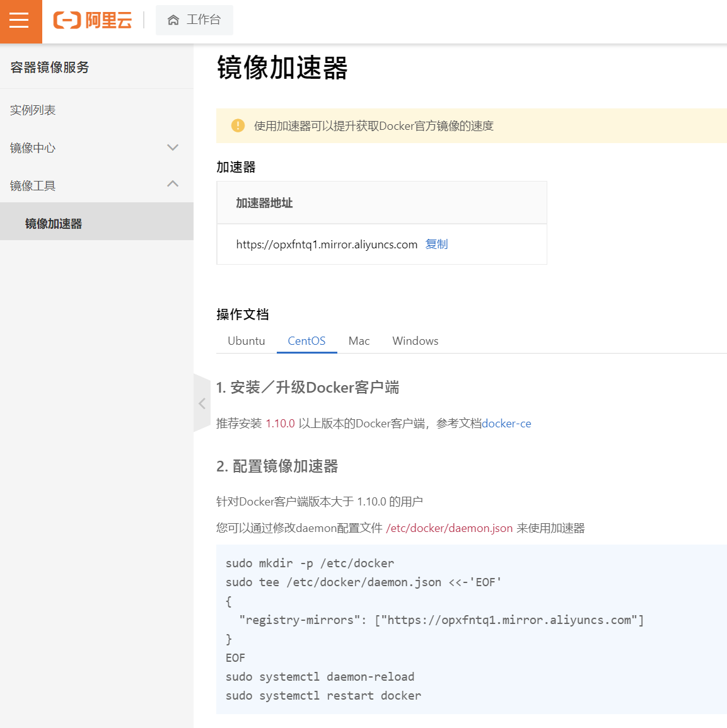Click the sudo mkdir -p /etc/docker line
This screenshot has width=727, height=728.
[310, 563]
